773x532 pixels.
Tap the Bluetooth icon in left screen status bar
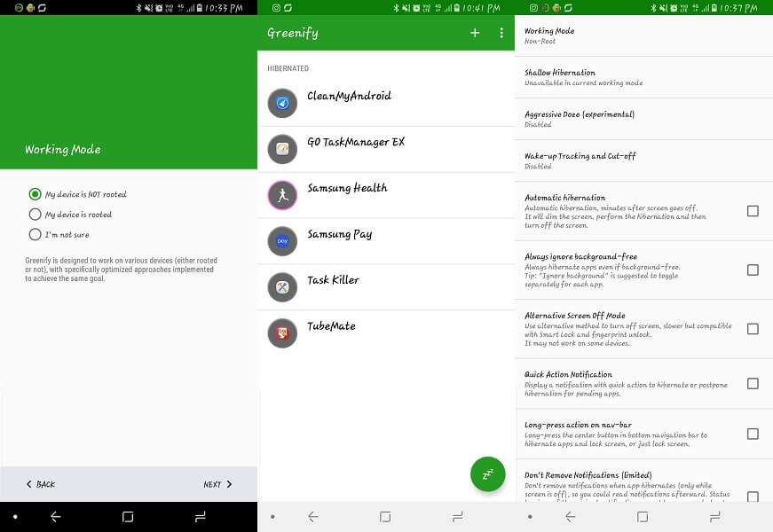click(138, 8)
